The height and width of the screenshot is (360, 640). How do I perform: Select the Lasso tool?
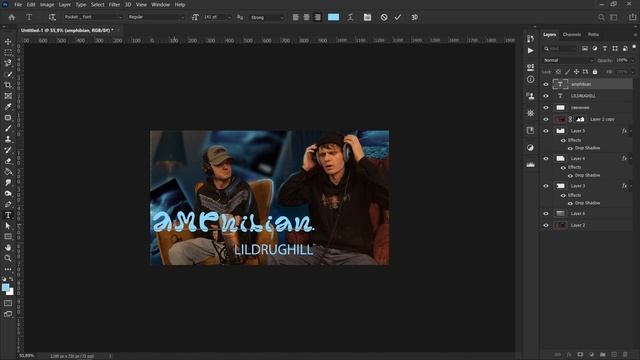tap(8, 63)
